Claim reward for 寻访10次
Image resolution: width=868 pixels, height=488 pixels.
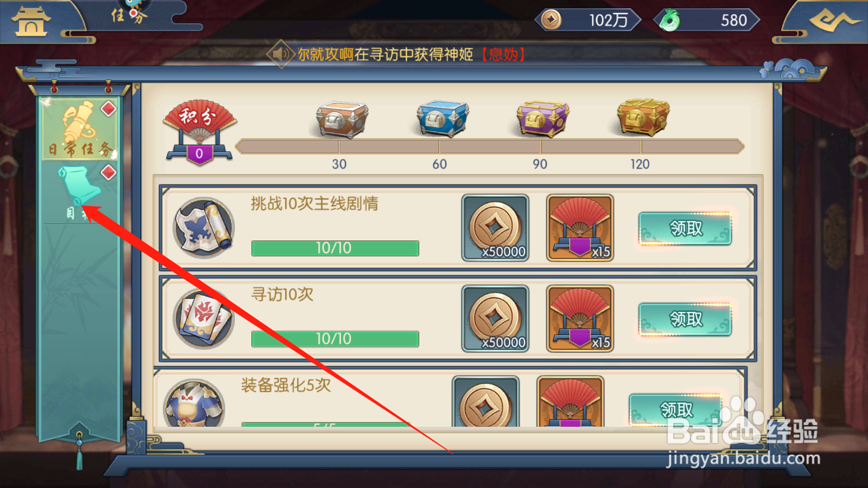(x=685, y=319)
